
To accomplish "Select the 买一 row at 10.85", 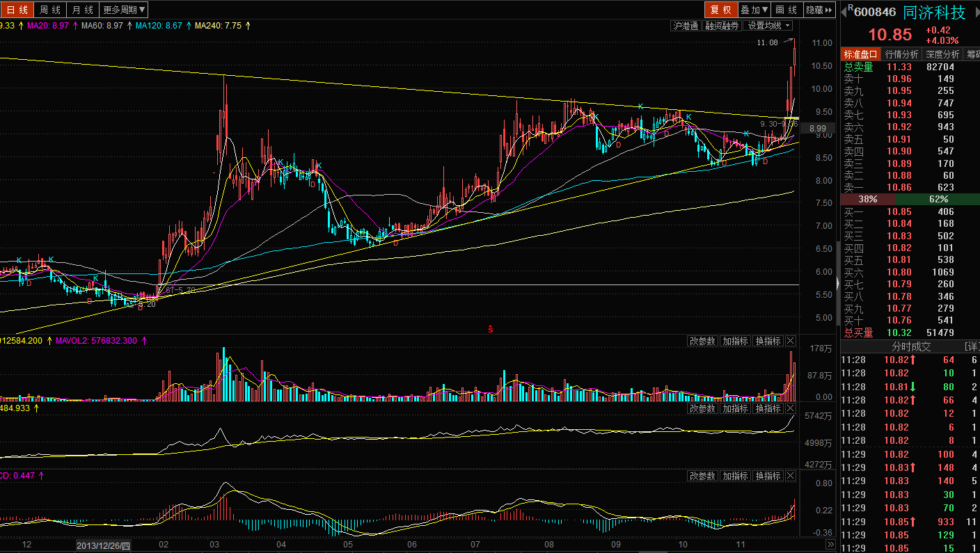I will coord(910,211).
